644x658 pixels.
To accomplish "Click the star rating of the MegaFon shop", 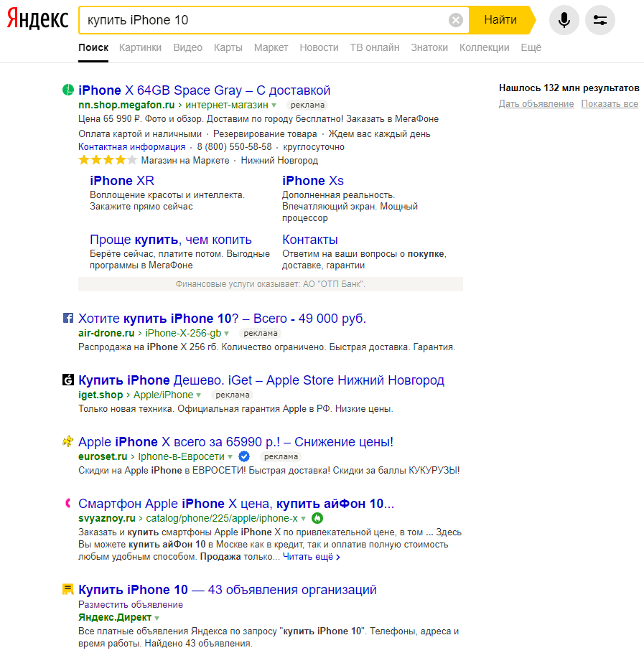I will point(108,160).
